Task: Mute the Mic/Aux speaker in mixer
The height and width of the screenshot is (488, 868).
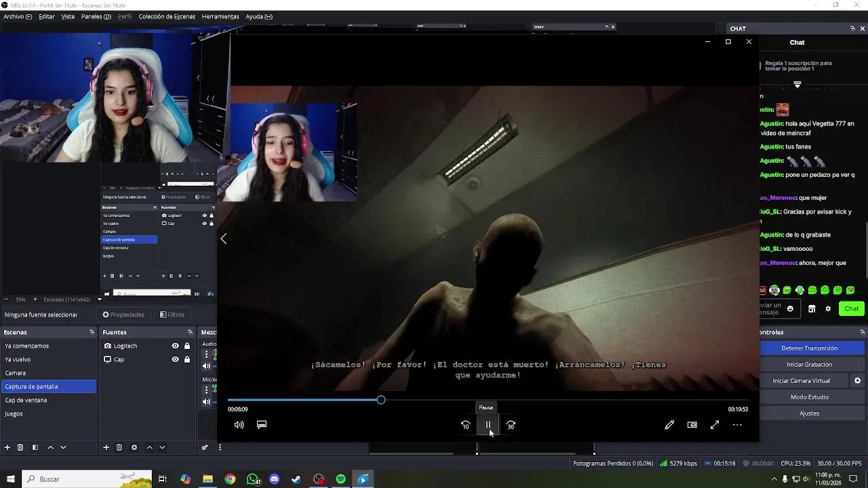Action: (207, 402)
